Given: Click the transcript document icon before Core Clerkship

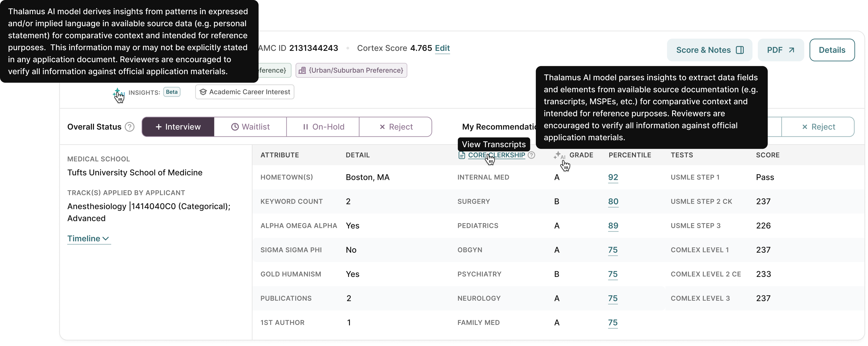Looking at the screenshot, I should coord(461,155).
